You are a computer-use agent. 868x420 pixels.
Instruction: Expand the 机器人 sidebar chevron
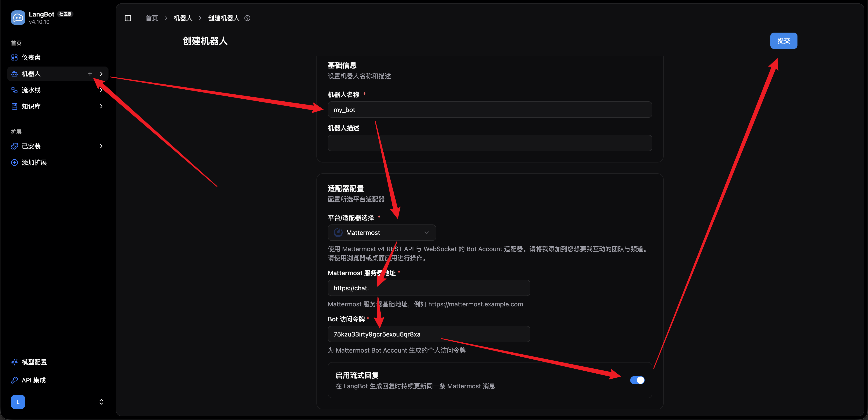tap(101, 74)
